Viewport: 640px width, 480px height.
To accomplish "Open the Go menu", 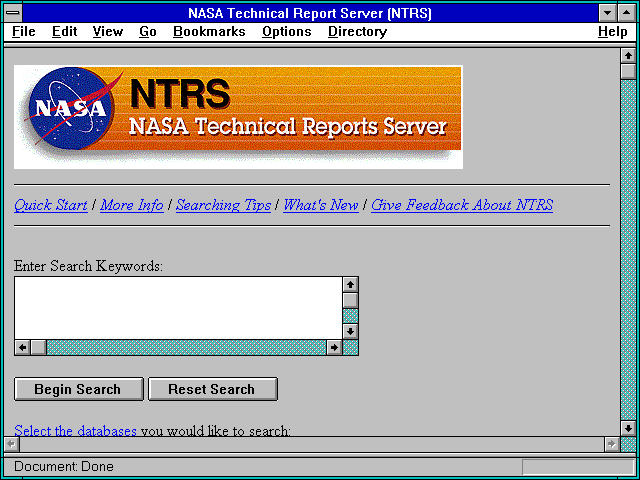I will (148, 32).
